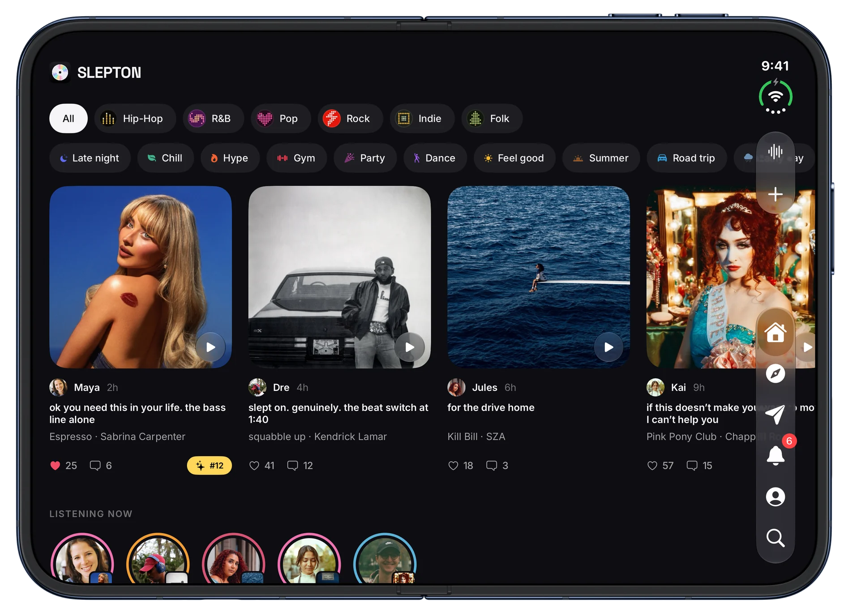Open comments on Jules's post
This screenshot has width=848, height=616.
(497, 466)
